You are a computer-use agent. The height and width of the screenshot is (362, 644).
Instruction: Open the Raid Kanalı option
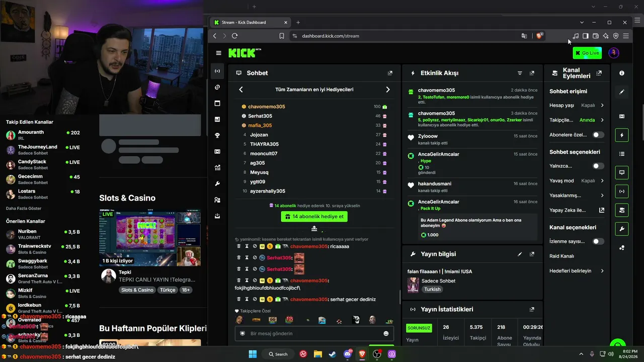(561, 256)
